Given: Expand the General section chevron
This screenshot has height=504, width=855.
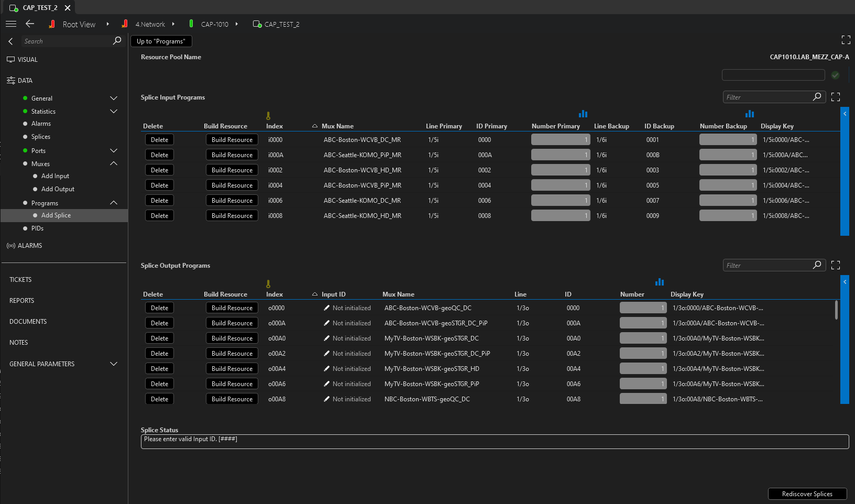Looking at the screenshot, I should (114, 98).
